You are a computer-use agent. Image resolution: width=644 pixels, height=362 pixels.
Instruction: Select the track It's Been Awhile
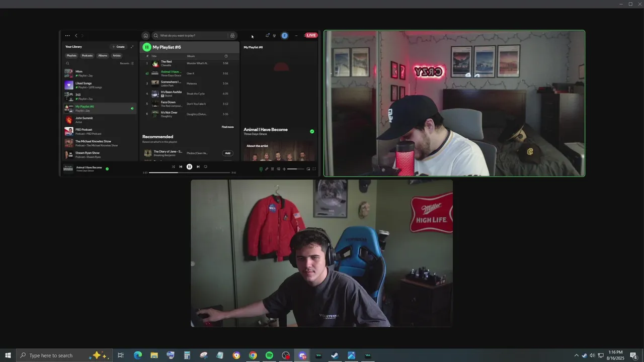coord(189,94)
